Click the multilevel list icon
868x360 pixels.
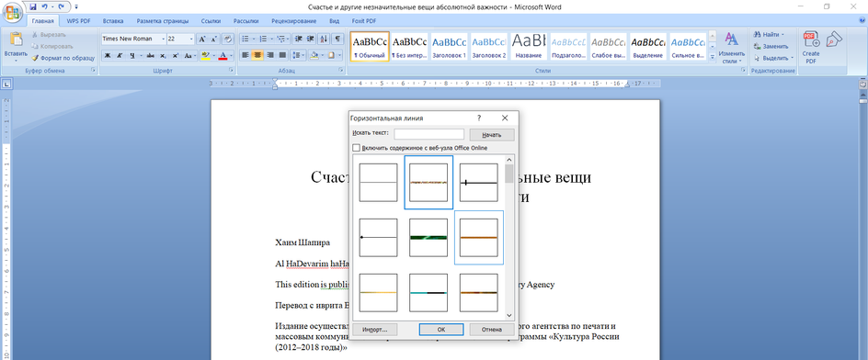(280, 39)
